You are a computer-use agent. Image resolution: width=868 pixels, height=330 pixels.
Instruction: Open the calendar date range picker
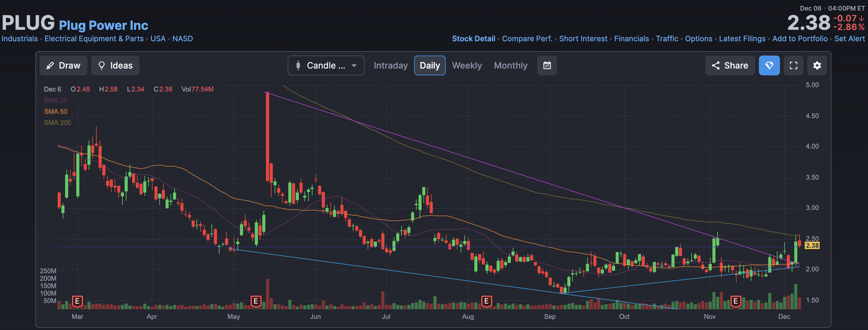point(547,65)
